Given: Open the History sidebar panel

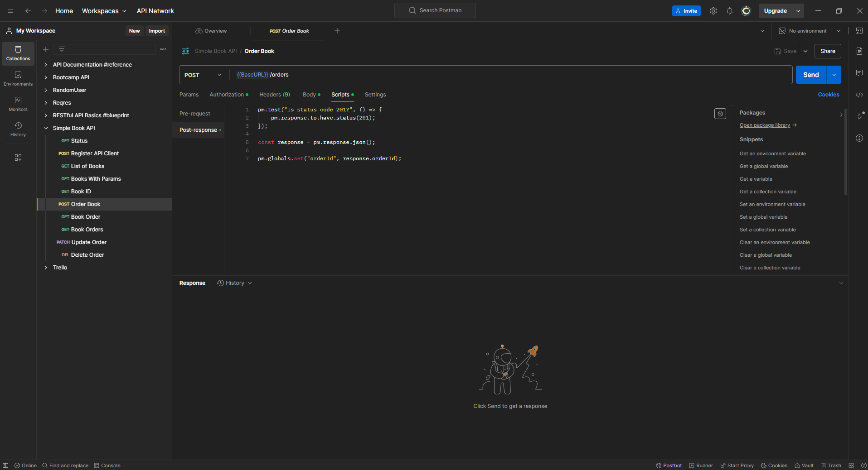Looking at the screenshot, I should [18, 129].
